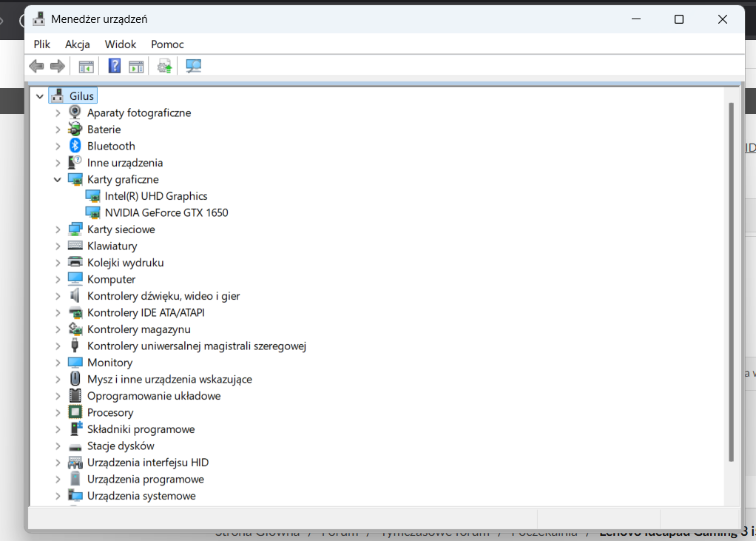This screenshot has height=541, width=756.
Task: Click the Kontrolery dźwięku speaker icon
Action: point(75,295)
